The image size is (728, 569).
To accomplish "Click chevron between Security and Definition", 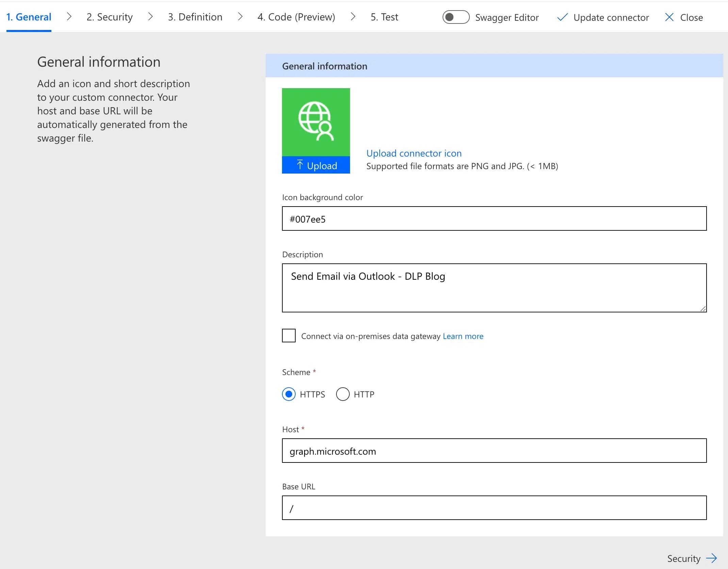I will click(150, 17).
